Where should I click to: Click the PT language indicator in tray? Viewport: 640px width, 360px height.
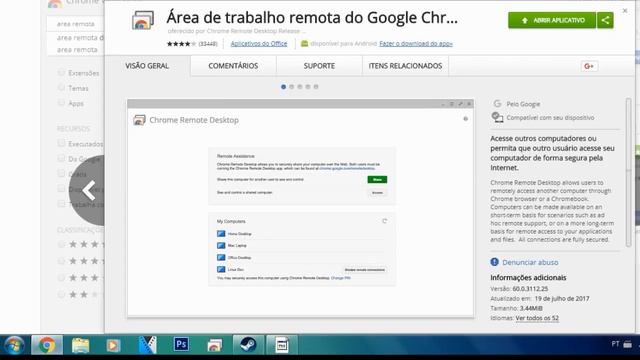point(616,344)
